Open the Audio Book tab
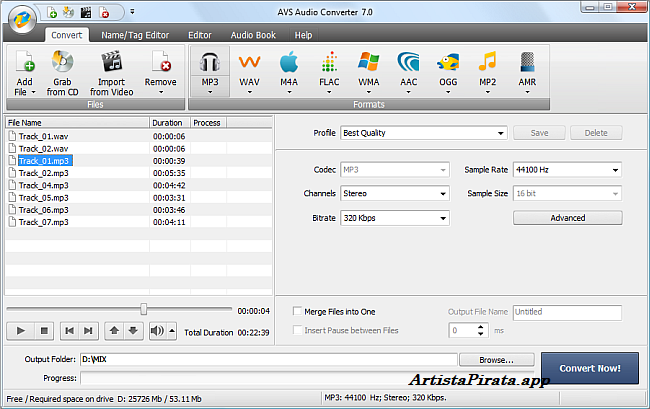The height and width of the screenshot is (409, 650). coord(252,35)
